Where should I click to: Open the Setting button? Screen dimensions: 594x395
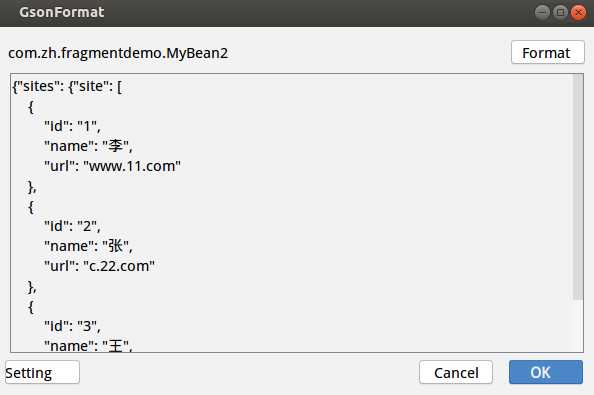point(42,372)
